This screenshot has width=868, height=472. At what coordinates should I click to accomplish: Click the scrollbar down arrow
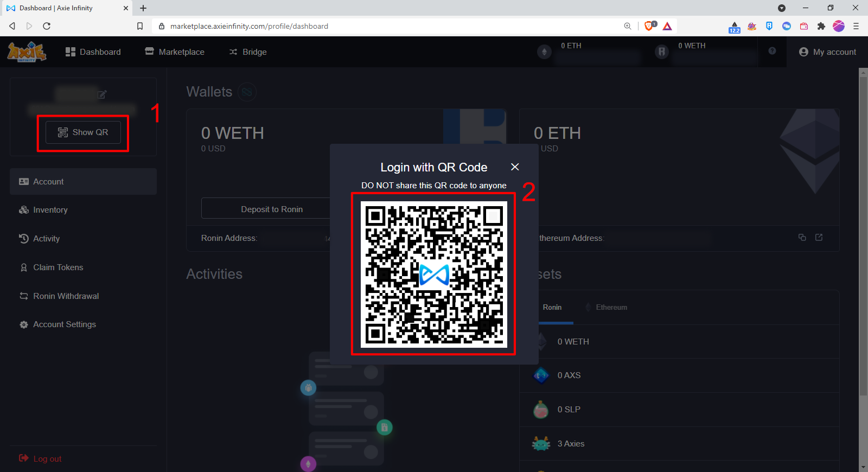[x=863, y=467]
